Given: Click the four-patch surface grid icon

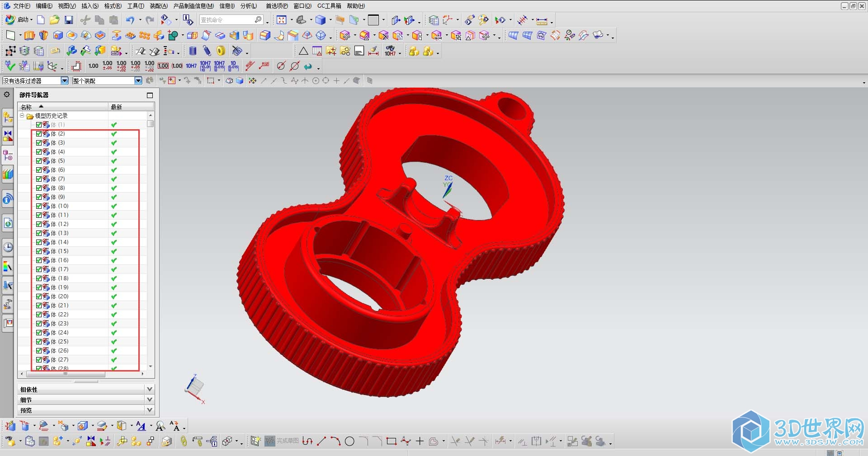Looking at the screenshot, I should click(527, 35).
